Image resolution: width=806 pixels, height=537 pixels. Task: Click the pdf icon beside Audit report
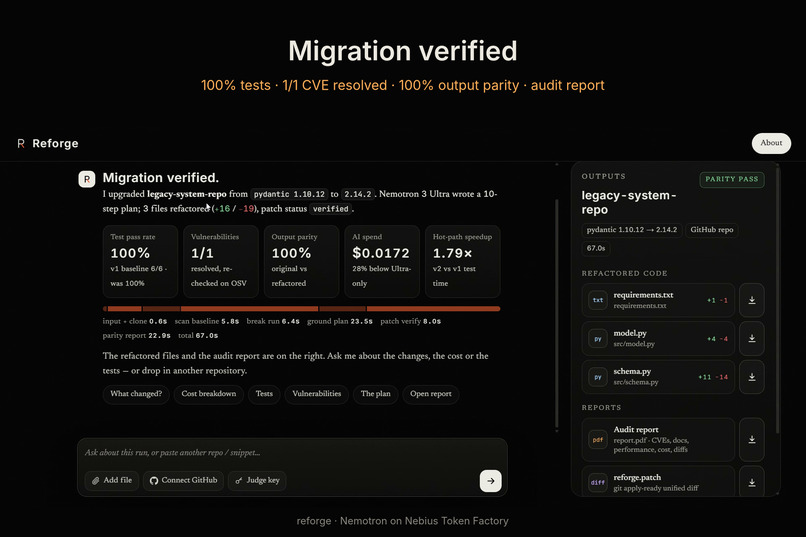(x=598, y=439)
